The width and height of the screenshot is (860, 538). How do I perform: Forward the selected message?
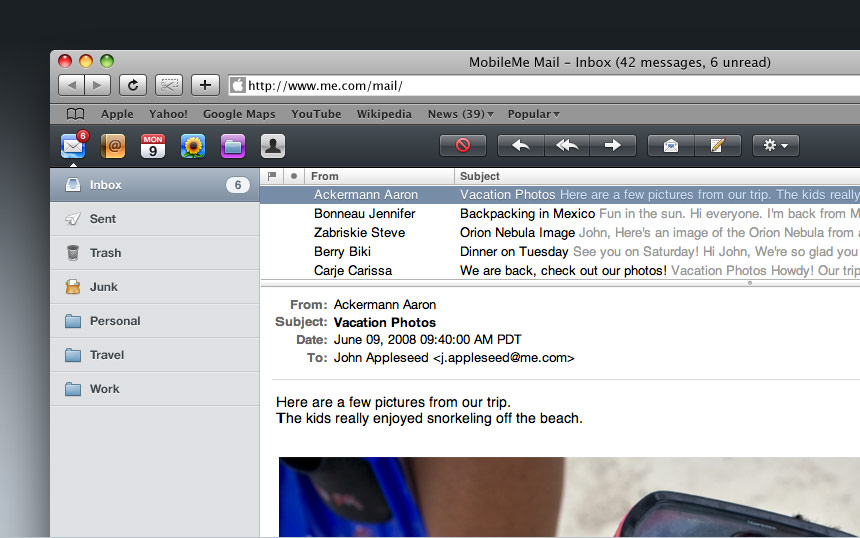tap(613, 145)
